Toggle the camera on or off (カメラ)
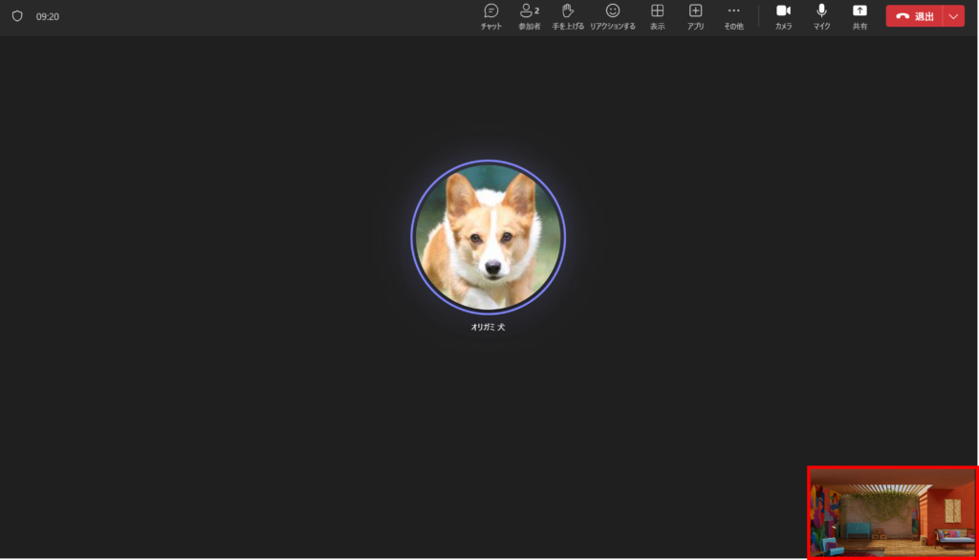 [783, 16]
